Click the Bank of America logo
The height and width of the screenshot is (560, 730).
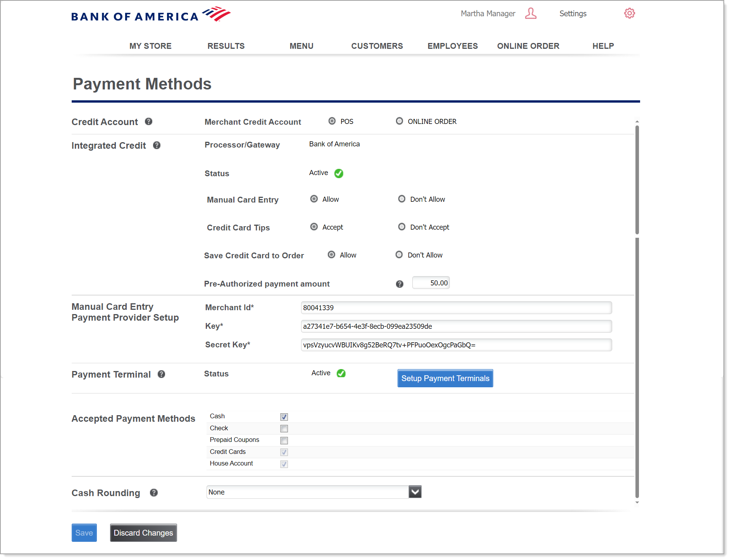(x=151, y=15)
